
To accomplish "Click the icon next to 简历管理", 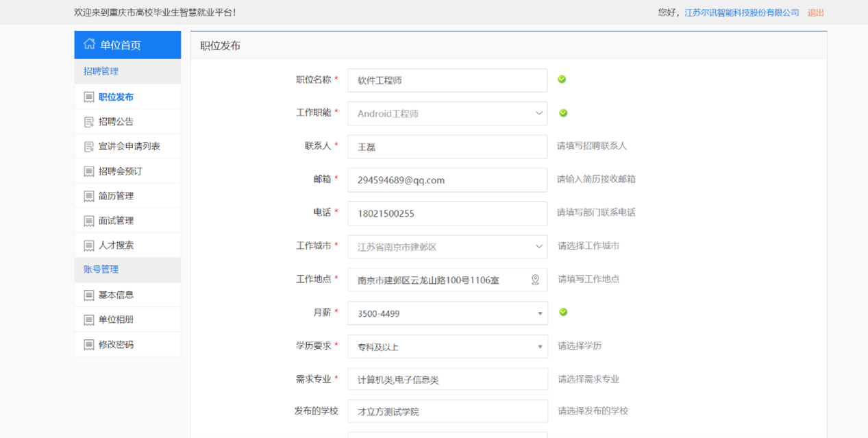I will [88, 196].
